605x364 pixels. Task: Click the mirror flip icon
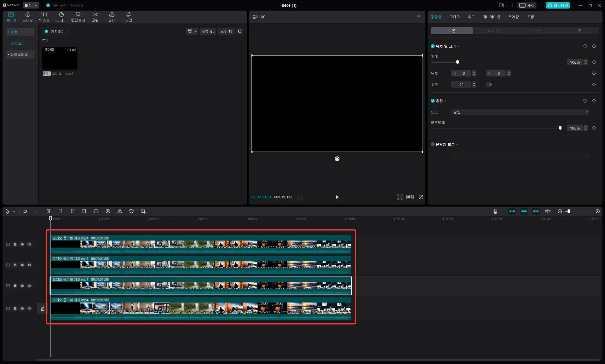click(119, 211)
